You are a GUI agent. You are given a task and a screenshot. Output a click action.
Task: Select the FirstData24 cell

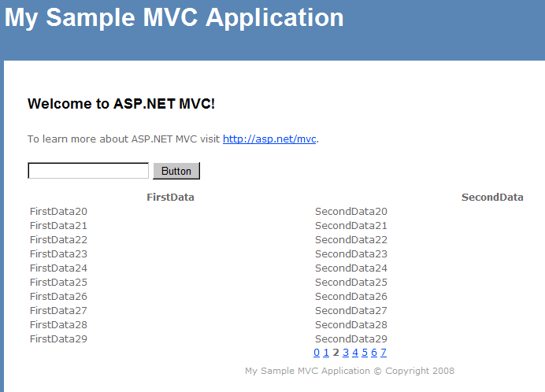(58, 268)
